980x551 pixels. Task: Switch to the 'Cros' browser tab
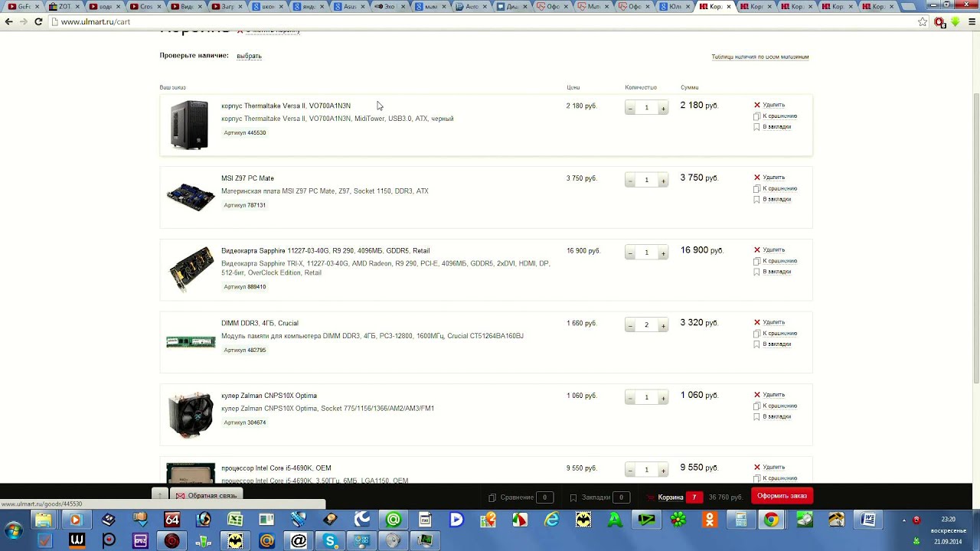click(145, 7)
